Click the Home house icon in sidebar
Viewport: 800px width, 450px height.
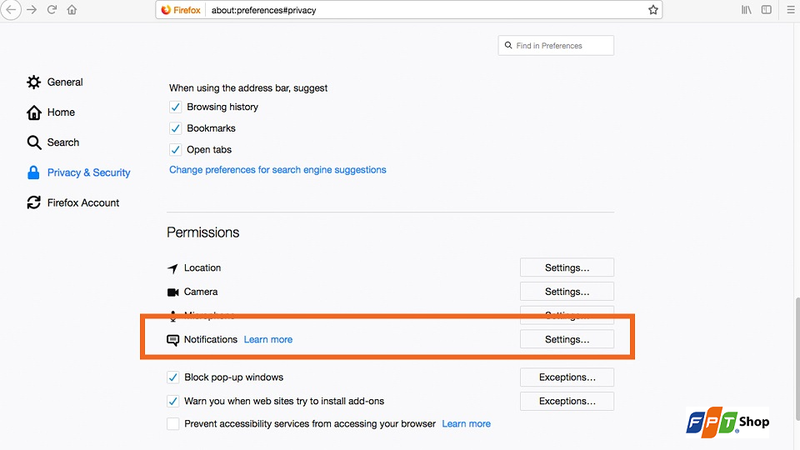click(34, 112)
